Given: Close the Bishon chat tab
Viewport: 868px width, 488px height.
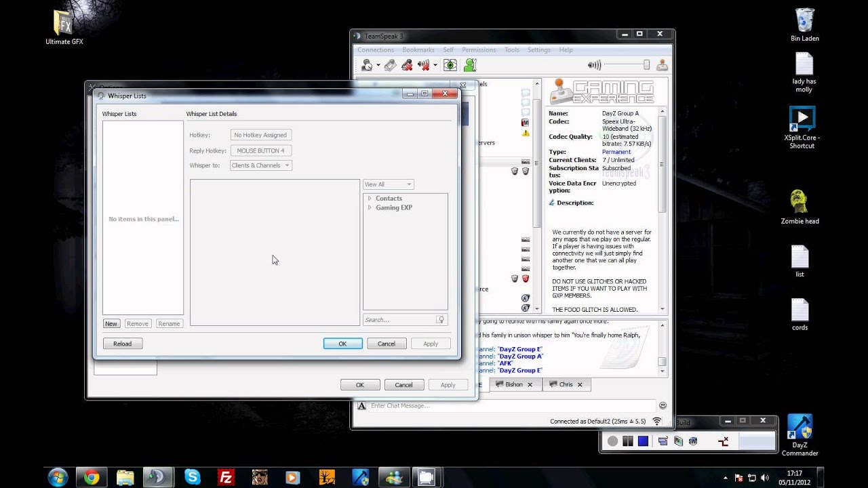Looking at the screenshot, I should point(530,385).
